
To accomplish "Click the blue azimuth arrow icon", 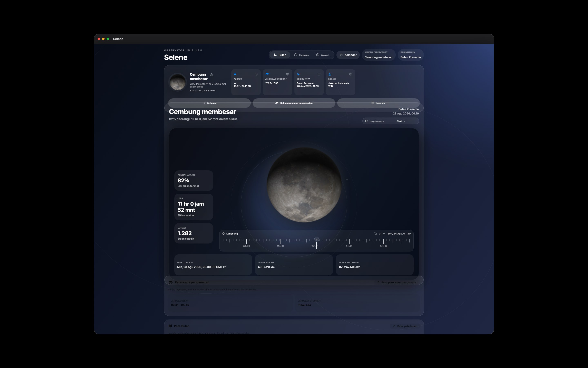I will pyautogui.click(x=235, y=74).
